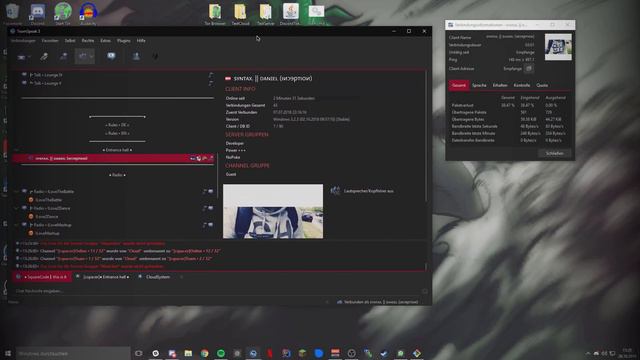
Task: Open the Selbst menu
Action: 70,41
